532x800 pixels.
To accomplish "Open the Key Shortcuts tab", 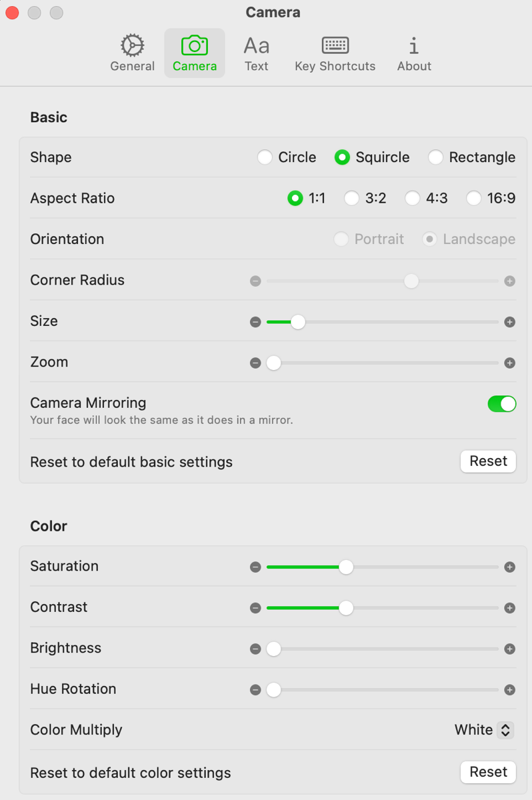I will (335, 53).
